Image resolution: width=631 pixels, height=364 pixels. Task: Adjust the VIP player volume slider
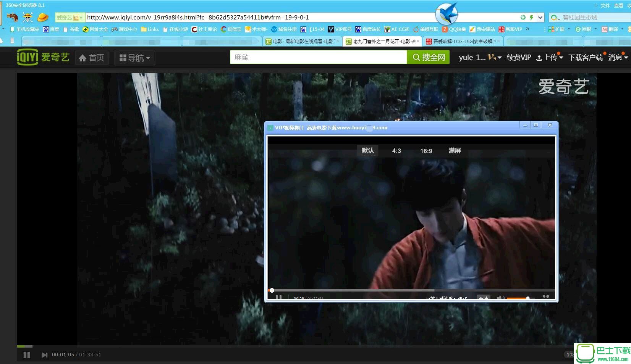click(x=521, y=298)
